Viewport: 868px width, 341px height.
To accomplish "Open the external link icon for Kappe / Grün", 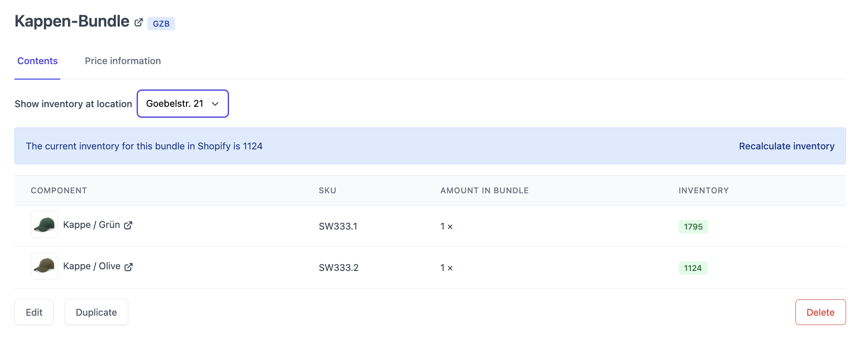I will point(128,225).
